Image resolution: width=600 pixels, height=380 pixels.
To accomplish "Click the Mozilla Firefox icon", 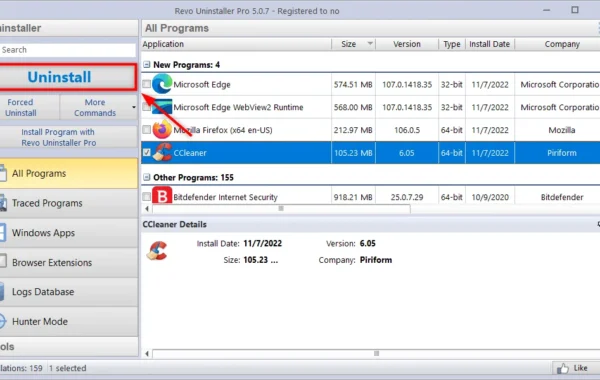I will (162, 130).
